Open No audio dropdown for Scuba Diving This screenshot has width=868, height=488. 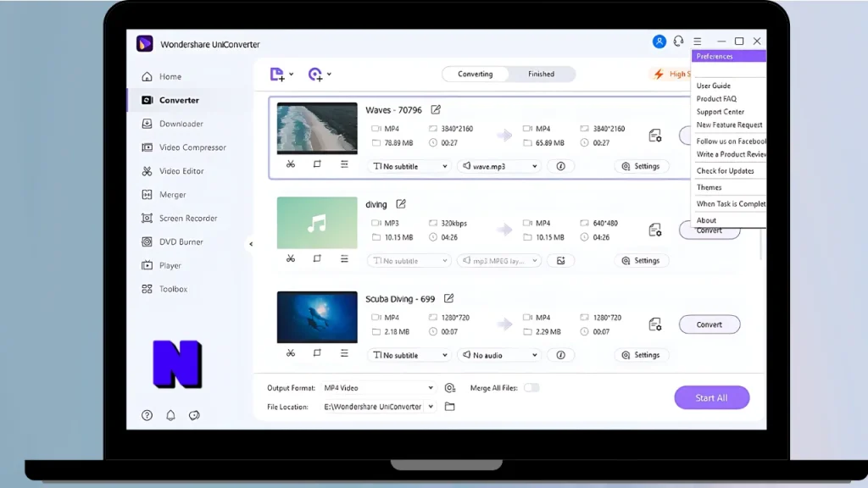coord(499,355)
